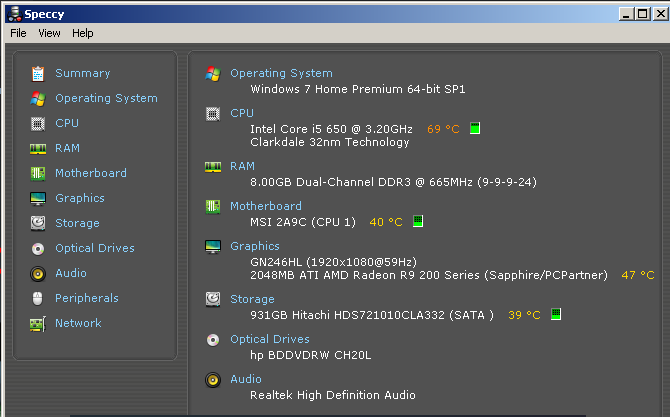Click the text Clarkdale 32nm Technology

[x=329, y=142]
